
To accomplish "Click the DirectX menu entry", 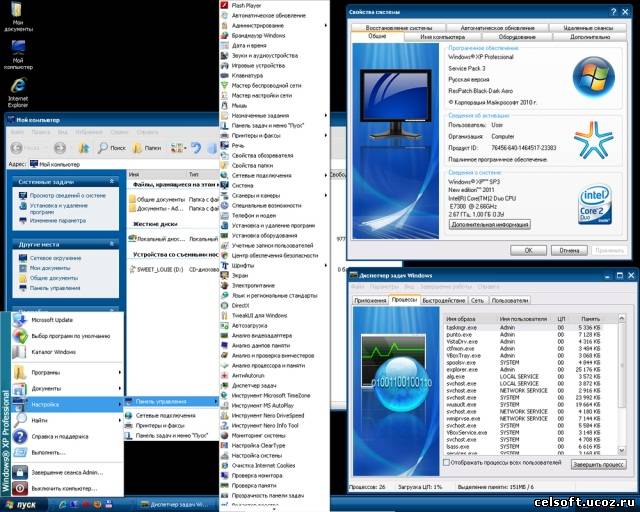I will click(240, 305).
